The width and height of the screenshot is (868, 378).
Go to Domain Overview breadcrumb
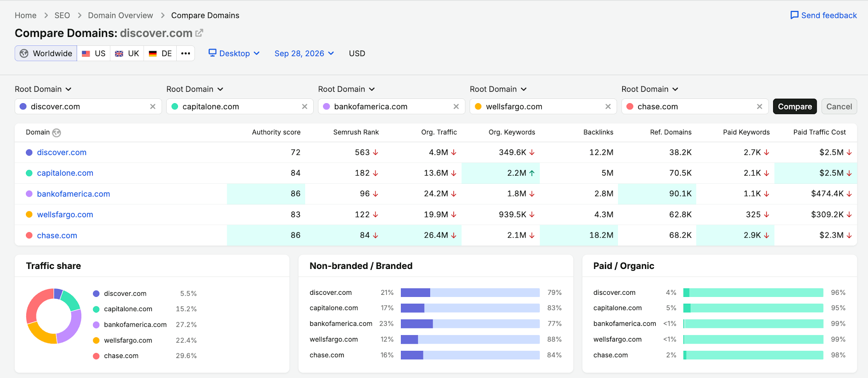point(120,15)
